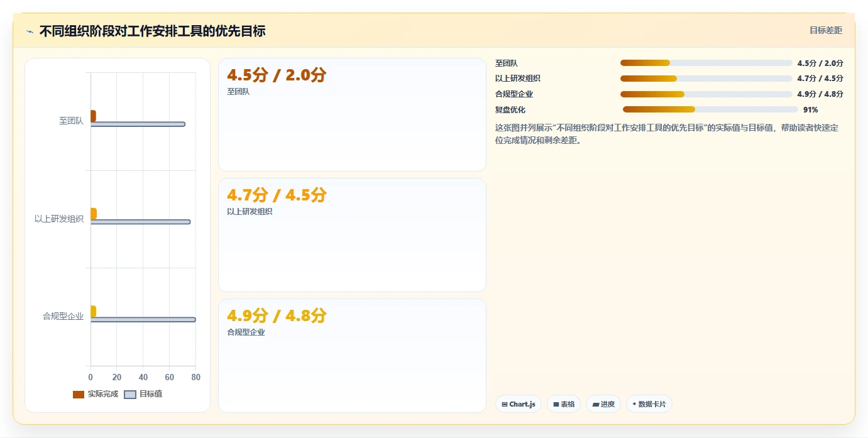
Task: Click the description paragraph starting 这张图并列展示
Action: [667, 134]
